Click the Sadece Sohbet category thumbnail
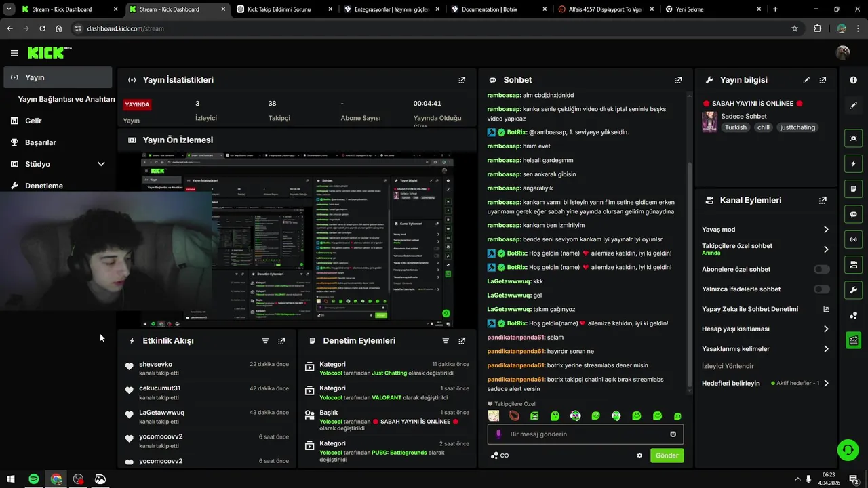 click(x=709, y=121)
